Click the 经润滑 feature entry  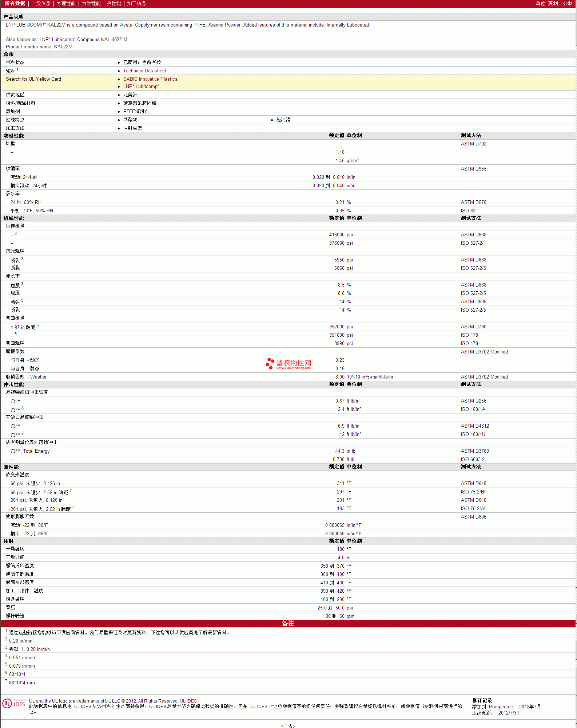283,120
